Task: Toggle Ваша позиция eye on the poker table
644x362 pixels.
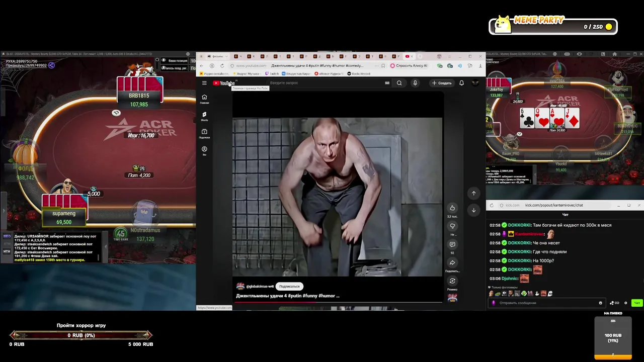Action: [164, 60]
